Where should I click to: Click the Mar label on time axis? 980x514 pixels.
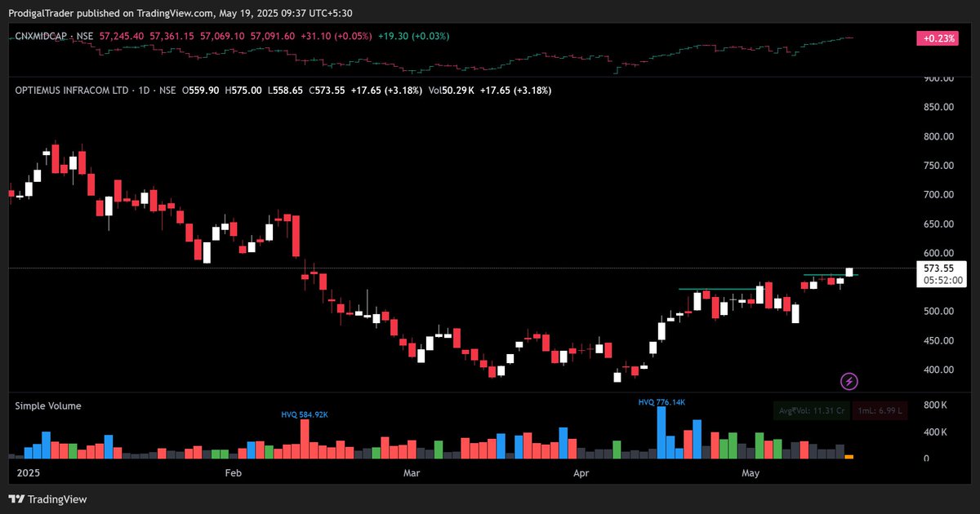(x=412, y=473)
